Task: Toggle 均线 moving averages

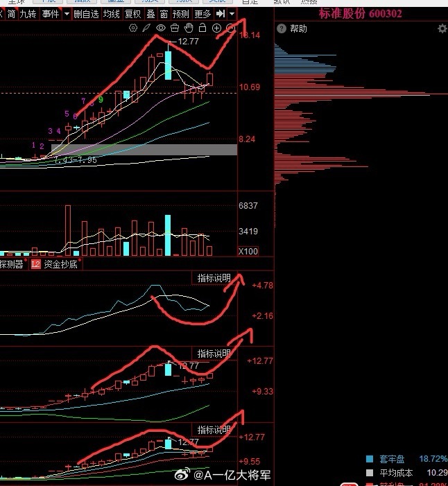Action: click(x=111, y=14)
